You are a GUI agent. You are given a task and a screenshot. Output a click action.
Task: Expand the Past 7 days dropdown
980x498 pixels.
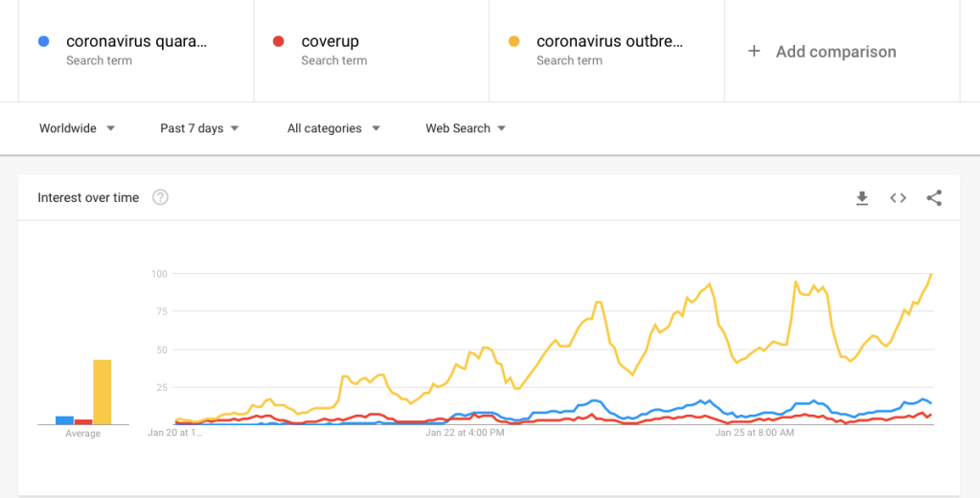pos(199,128)
